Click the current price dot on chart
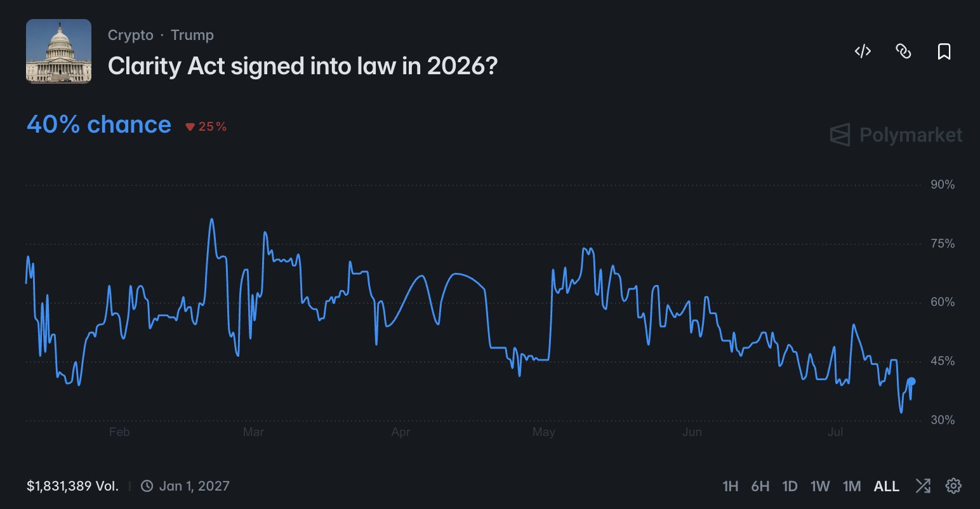 (911, 381)
